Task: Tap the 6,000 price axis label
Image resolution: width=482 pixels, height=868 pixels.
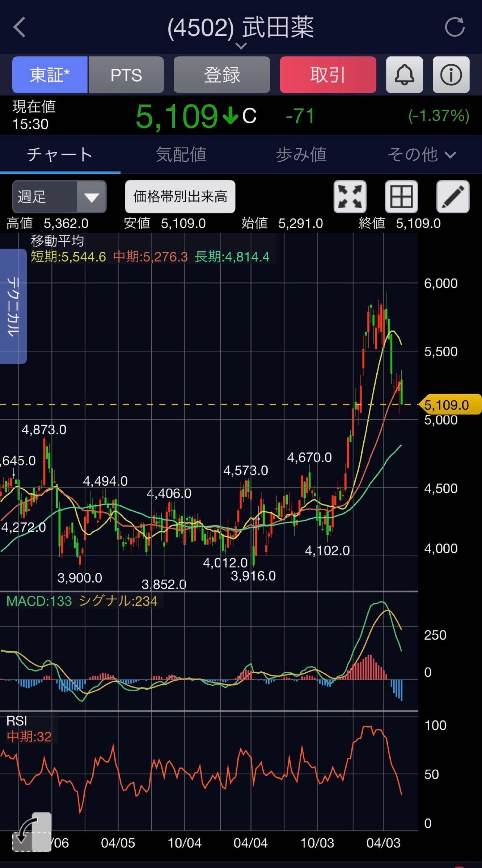Action: (441, 283)
